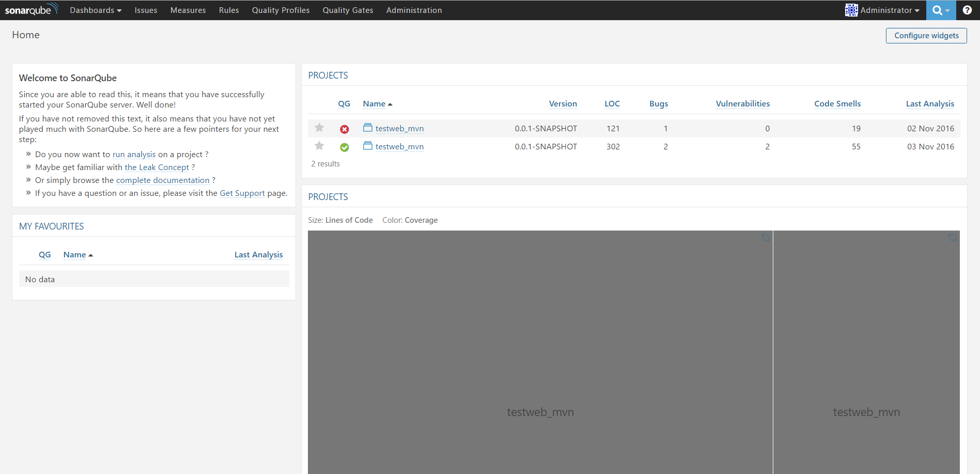Click link icon on large treemap tile
The image size is (980, 474).
pyautogui.click(x=766, y=238)
